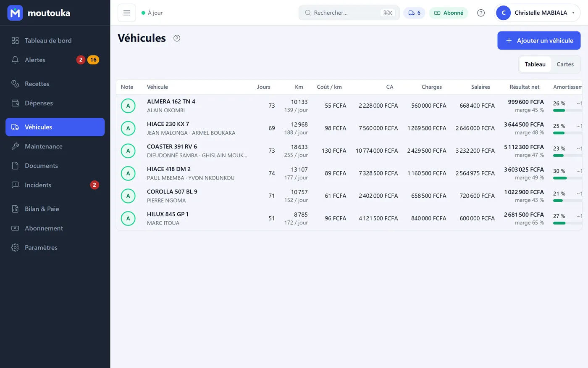Switch to Cartes view
This screenshot has height=368, width=588.
[565, 64]
